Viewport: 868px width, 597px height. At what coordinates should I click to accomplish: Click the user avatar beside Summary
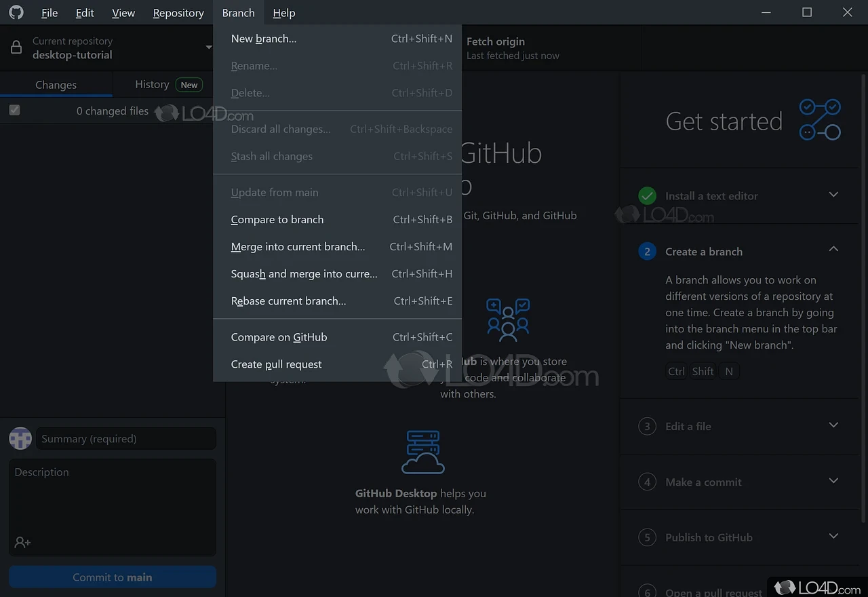pos(20,438)
